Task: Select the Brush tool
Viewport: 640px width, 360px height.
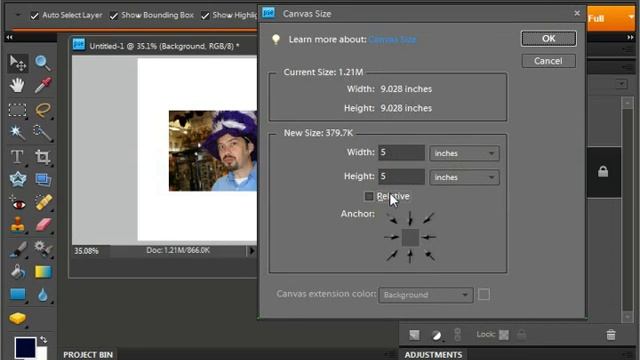Action: tap(18, 249)
